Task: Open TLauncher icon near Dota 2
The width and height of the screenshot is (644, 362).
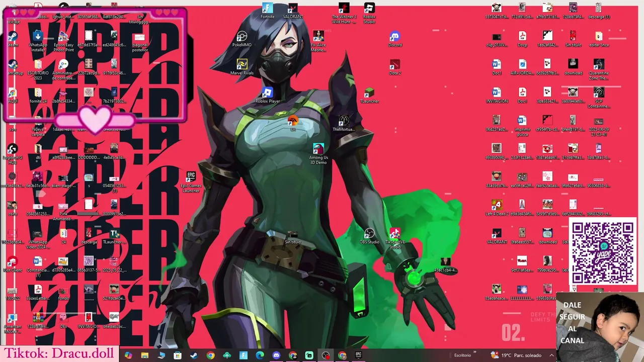Action: pos(369,96)
